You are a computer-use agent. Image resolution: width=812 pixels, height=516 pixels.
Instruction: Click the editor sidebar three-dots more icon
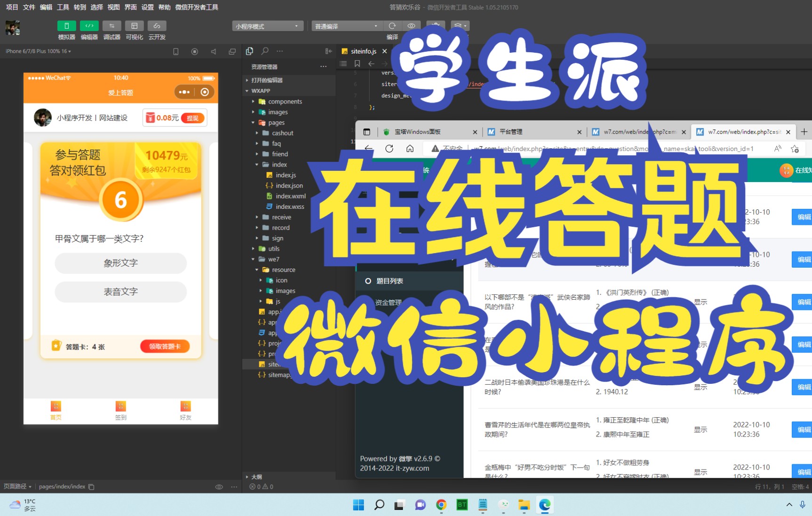click(x=280, y=51)
